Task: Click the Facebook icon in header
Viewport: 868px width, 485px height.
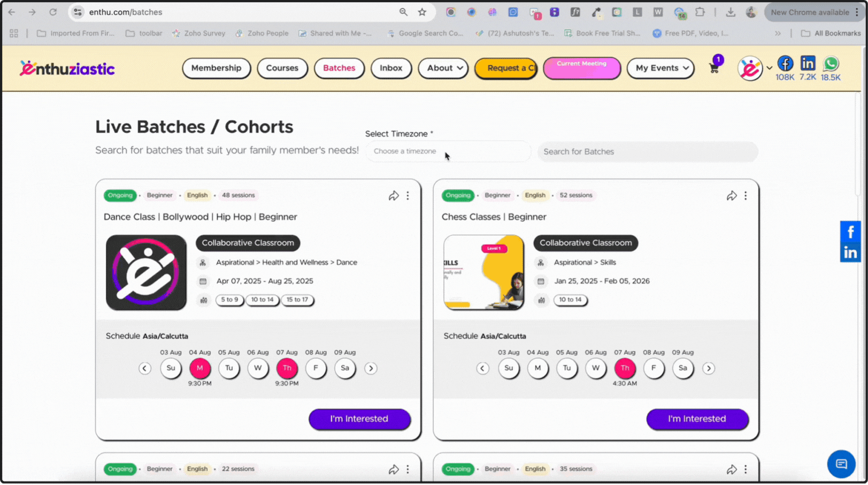Action: [x=785, y=64]
